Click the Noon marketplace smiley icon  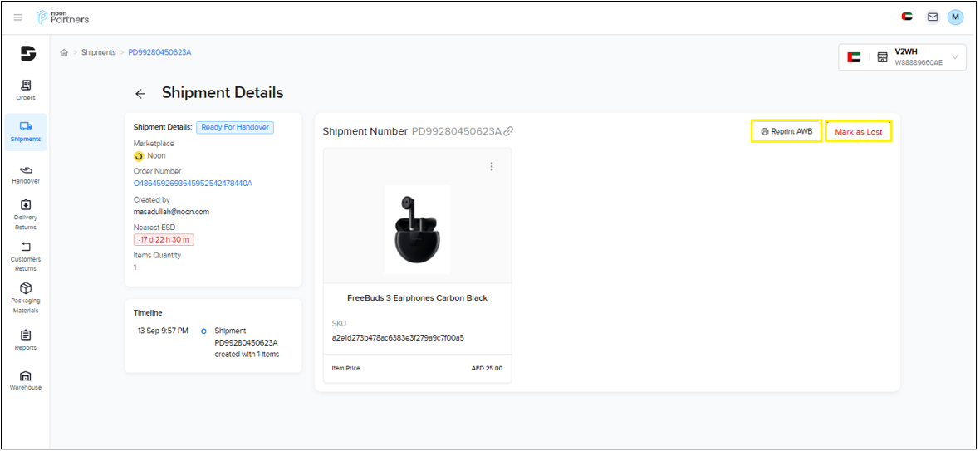point(139,156)
